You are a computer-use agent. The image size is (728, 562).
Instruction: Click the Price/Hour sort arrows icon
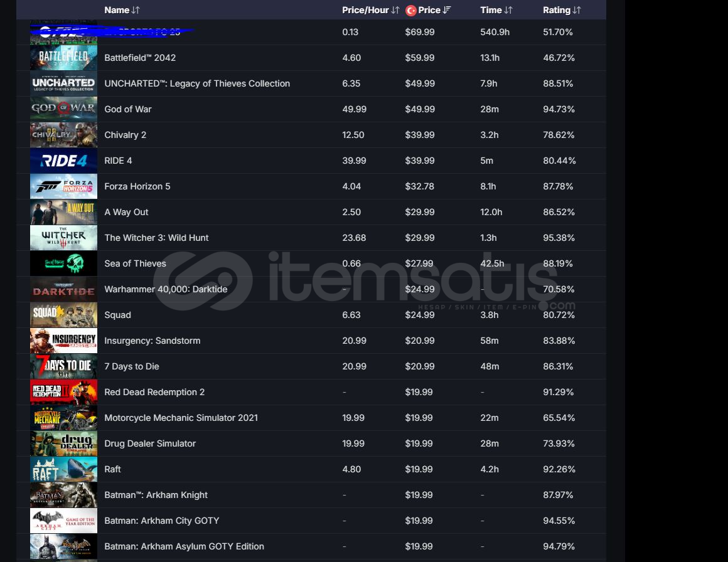coord(395,10)
